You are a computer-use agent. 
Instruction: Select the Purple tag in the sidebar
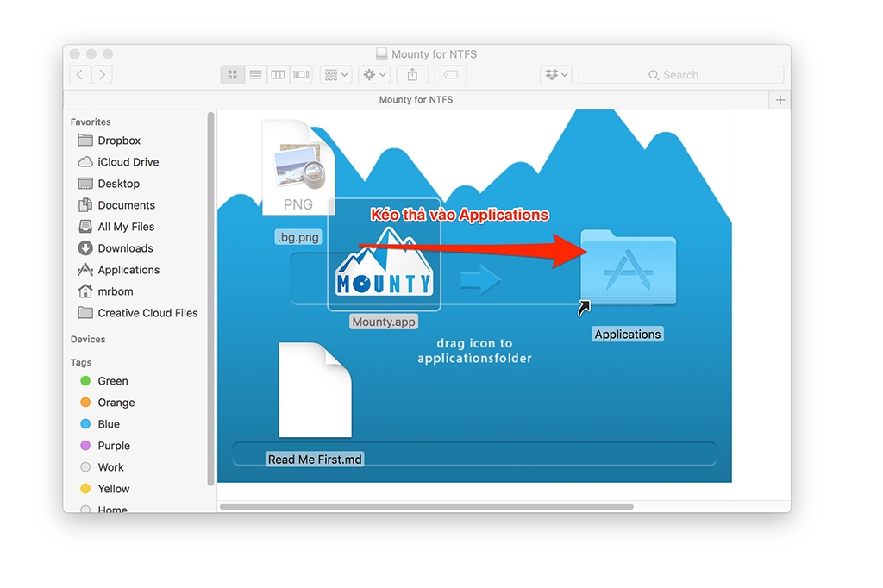coord(113,445)
